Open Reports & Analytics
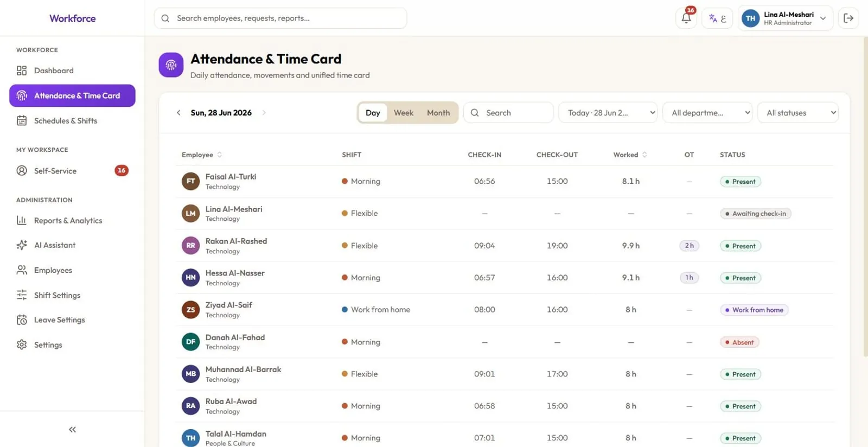Screen dimensions: 868x447 72,220
